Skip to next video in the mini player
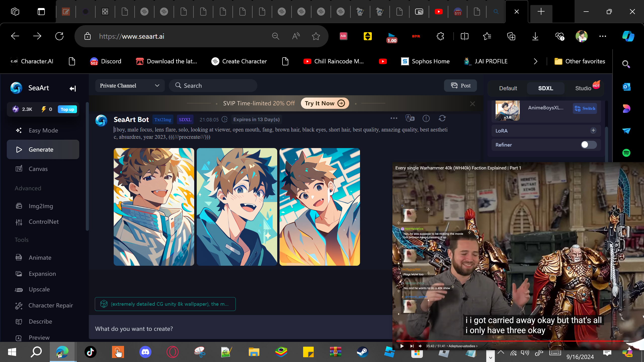Image resolution: width=644 pixels, height=362 pixels. click(412, 346)
